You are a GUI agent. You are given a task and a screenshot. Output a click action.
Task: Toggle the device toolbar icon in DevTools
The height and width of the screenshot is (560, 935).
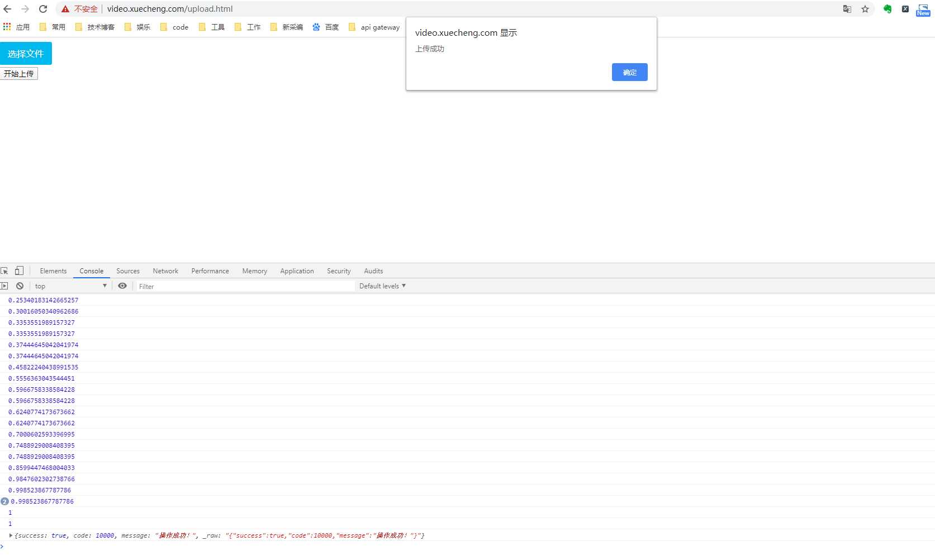point(19,271)
